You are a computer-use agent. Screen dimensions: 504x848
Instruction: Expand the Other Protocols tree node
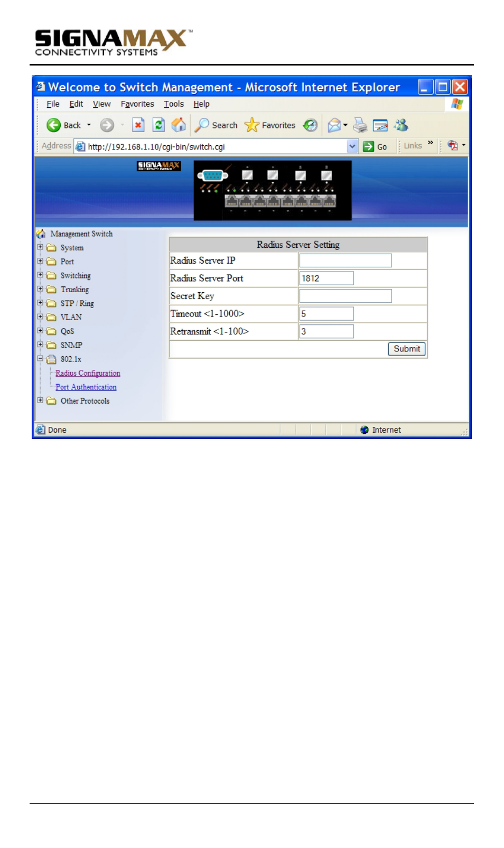40,400
